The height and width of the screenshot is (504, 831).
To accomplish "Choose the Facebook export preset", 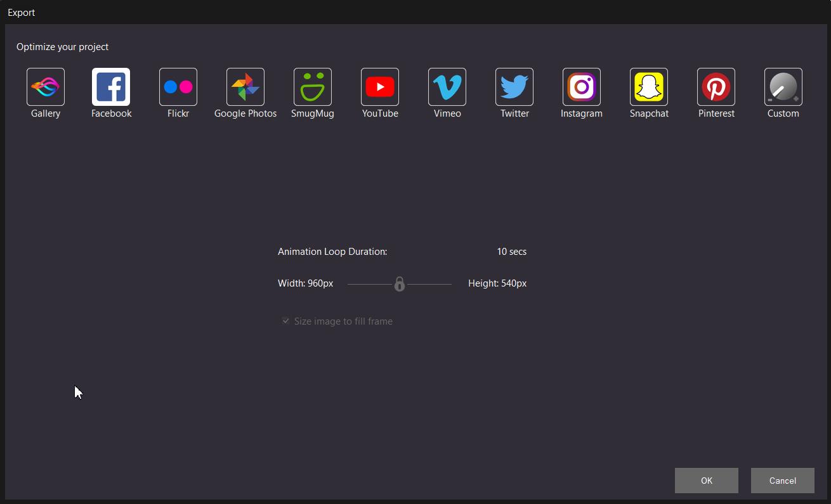I will pyautogui.click(x=111, y=87).
